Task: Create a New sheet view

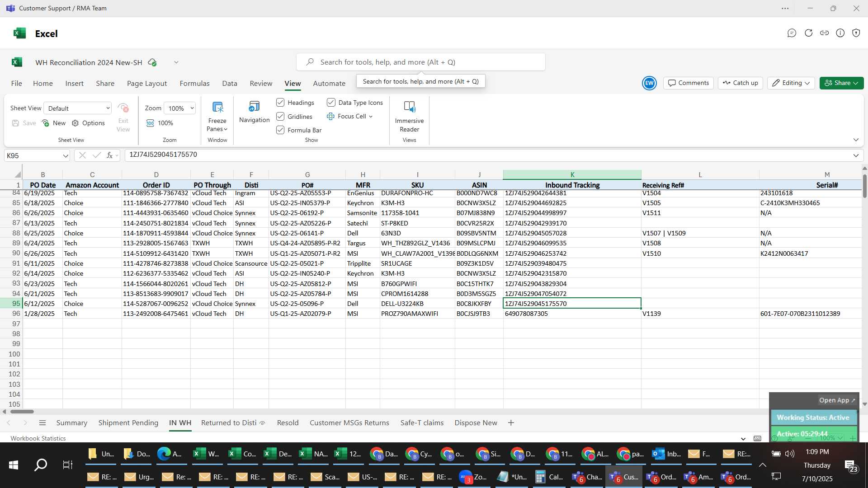Action: [54, 123]
